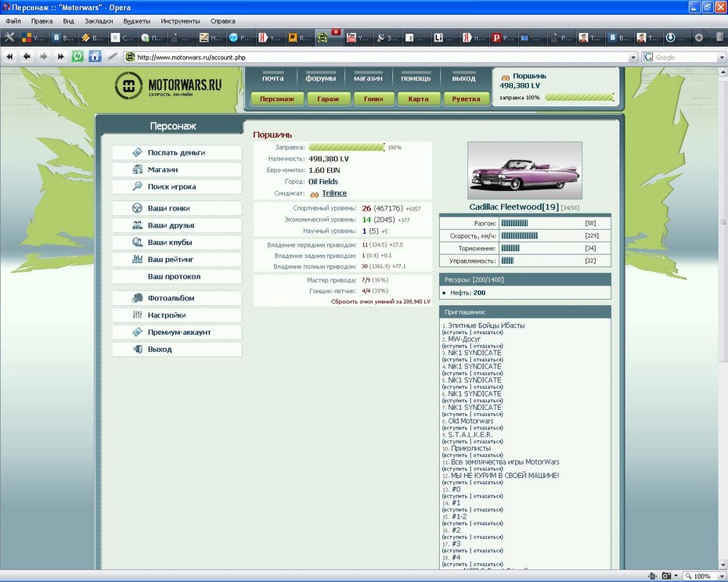
Task: Open the Tr@nce syndicate link
Action: point(334,193)
